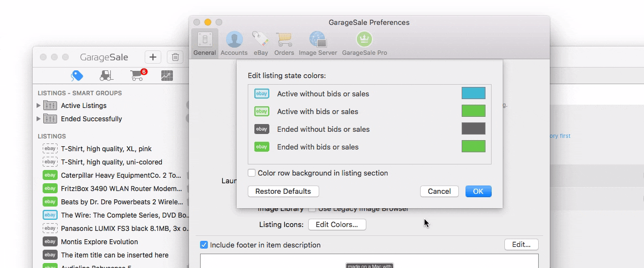
Task: Click the footer preview area in Preferences
Action: [369, 261]
